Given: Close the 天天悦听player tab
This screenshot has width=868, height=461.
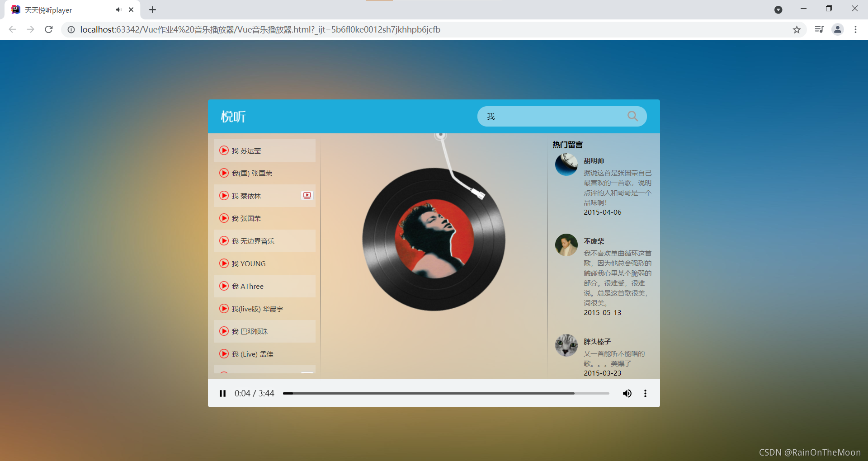Looking at the screenshot, I should [x=131, y=9].
